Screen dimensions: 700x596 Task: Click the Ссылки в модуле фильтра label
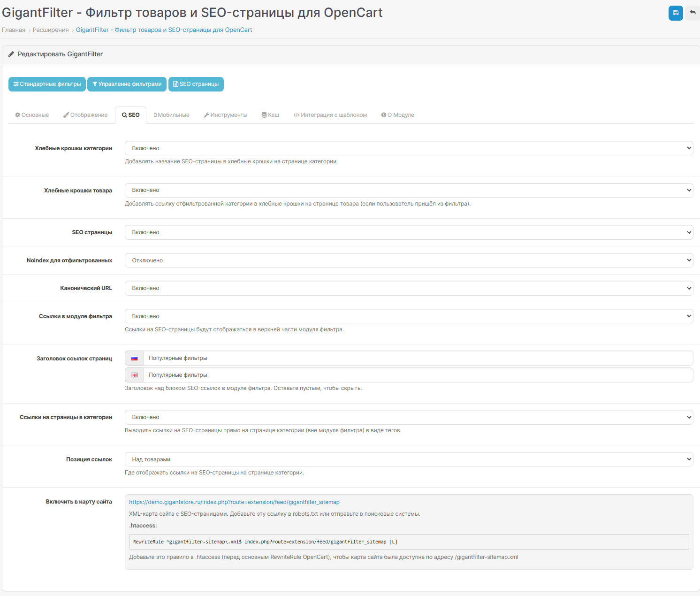(76, 316)
